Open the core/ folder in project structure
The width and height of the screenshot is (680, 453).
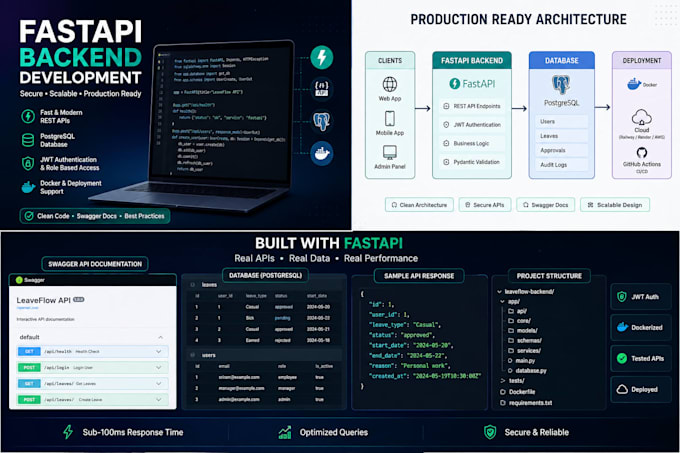pyautogui.click(x=520, y=321)
